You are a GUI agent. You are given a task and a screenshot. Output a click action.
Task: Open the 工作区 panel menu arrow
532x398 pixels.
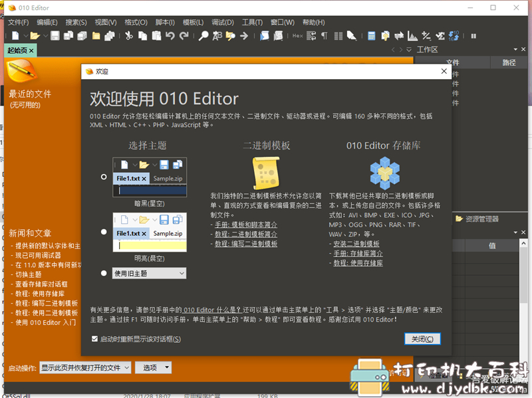click(x=515, y=49)
